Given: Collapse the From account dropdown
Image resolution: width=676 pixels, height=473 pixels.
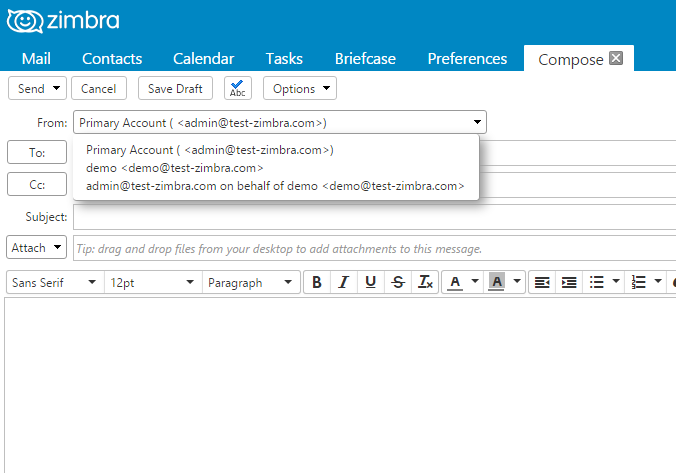Looking at the screenshot, I should click(477, 122).
